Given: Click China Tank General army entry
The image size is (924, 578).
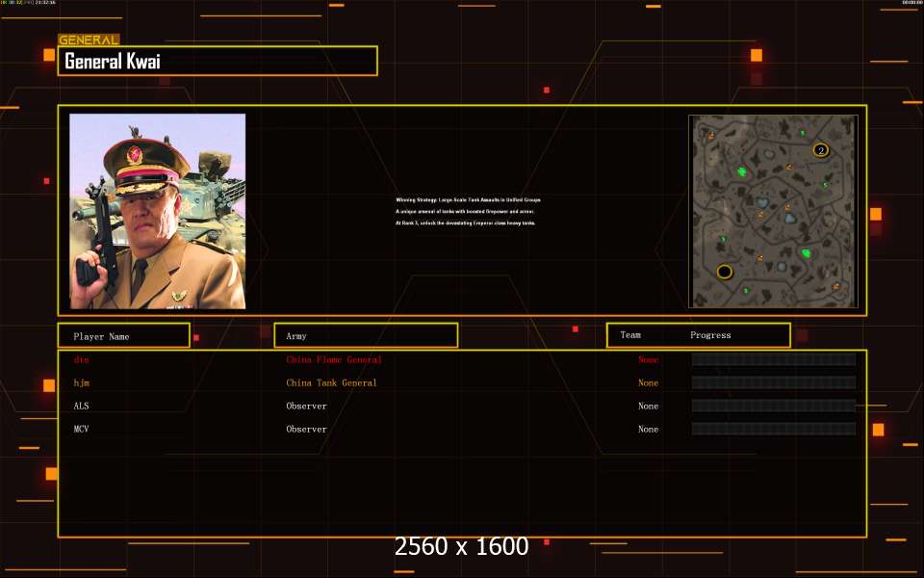Looking at the screenshot, I should click(x=331, y=382).
